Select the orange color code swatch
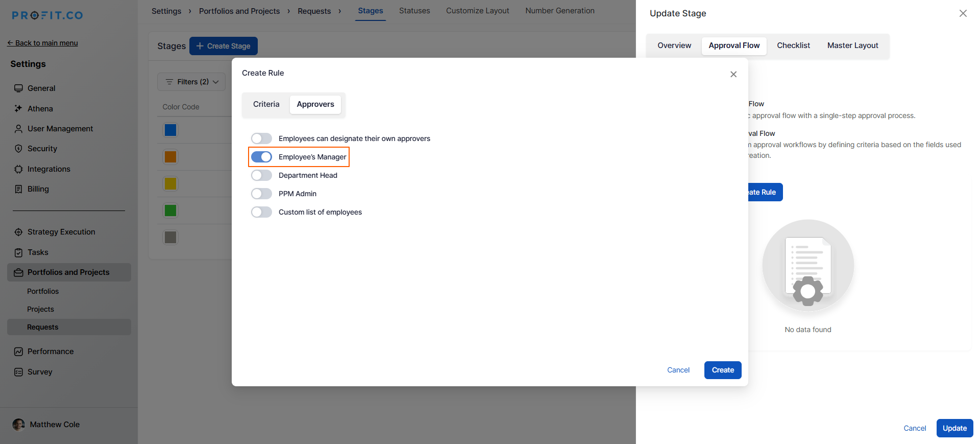Viewport: 980px width, 444px height. click(170, 157)
